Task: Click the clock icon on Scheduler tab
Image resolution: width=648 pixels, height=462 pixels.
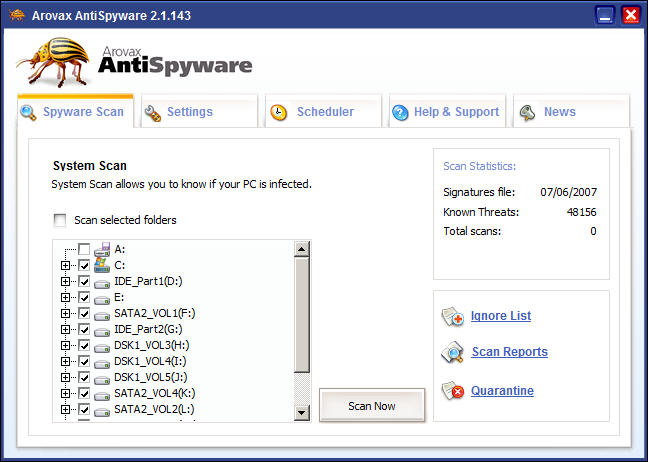Action: coord(279,112)
